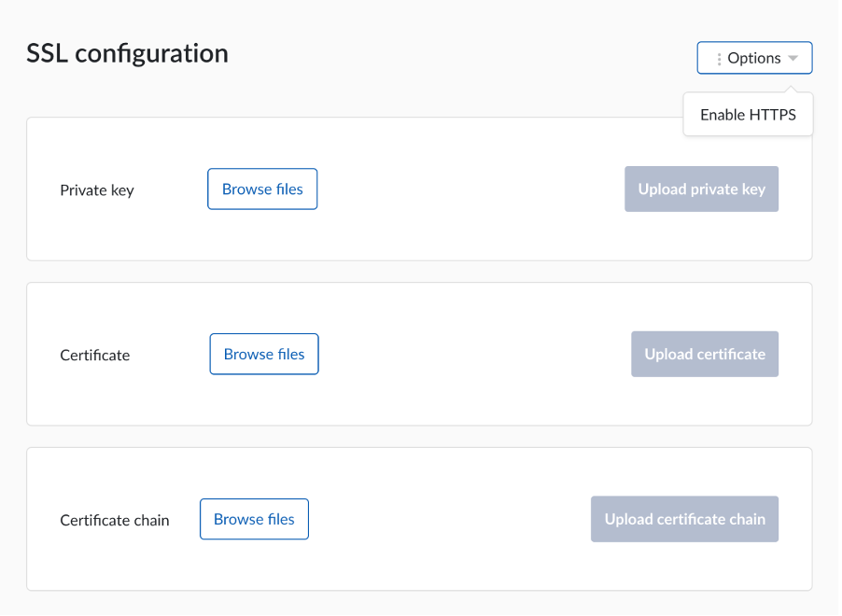Click the pointer arrow atop Enable HTTPS popup
This screenshot has height=616, width=842.
(x=792, y=91)
